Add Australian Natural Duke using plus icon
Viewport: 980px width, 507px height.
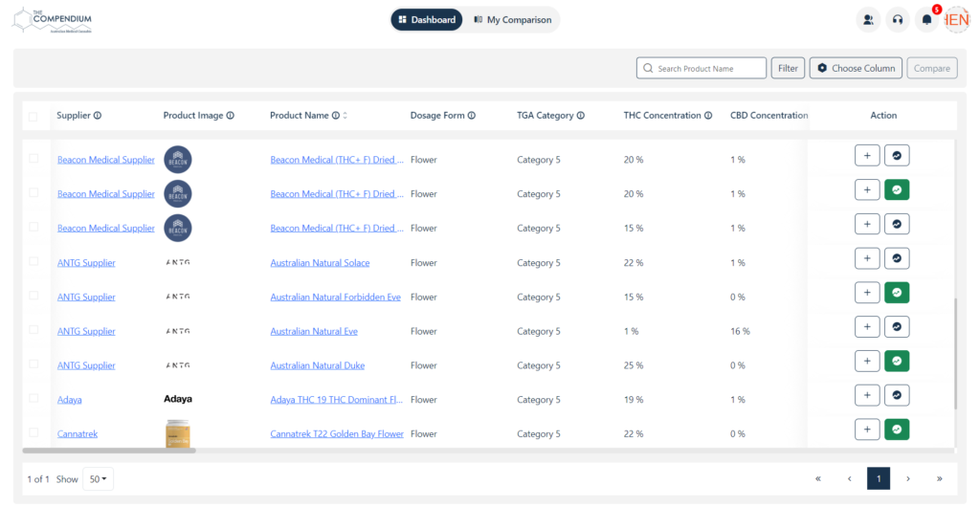867,361
